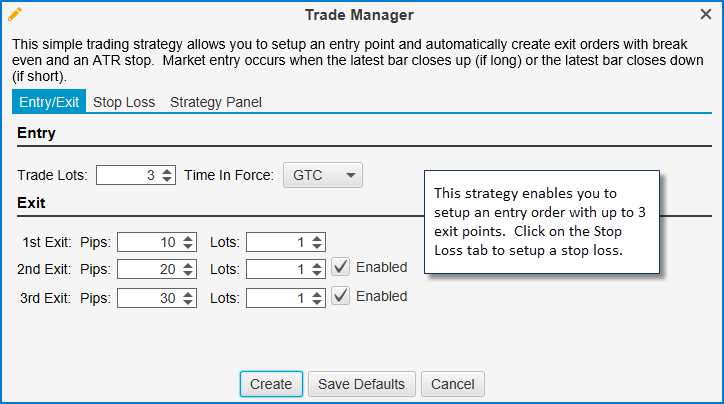Decrease 3rd Exit Lots value
The image size is (724, 404).
317,301
